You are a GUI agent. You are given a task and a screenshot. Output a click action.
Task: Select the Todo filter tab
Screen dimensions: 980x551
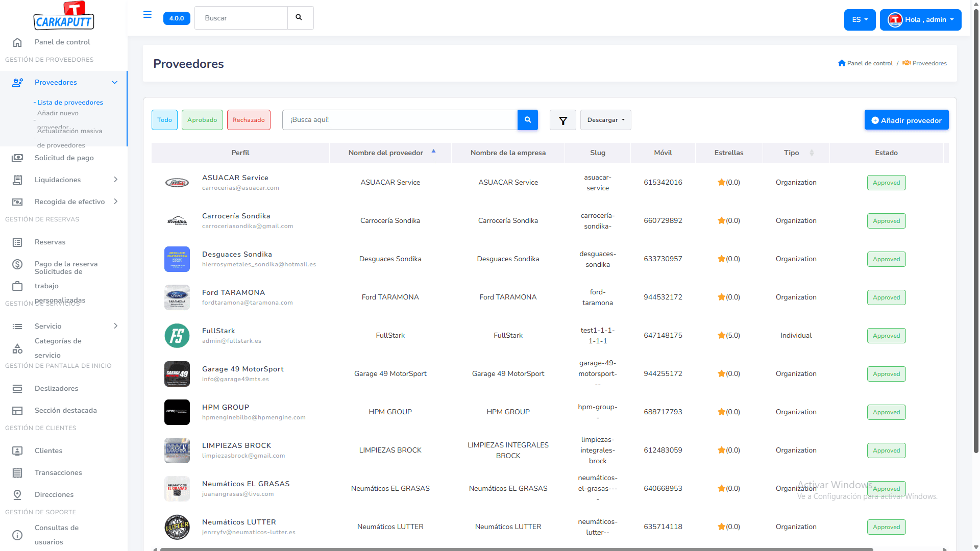point(164,120)
